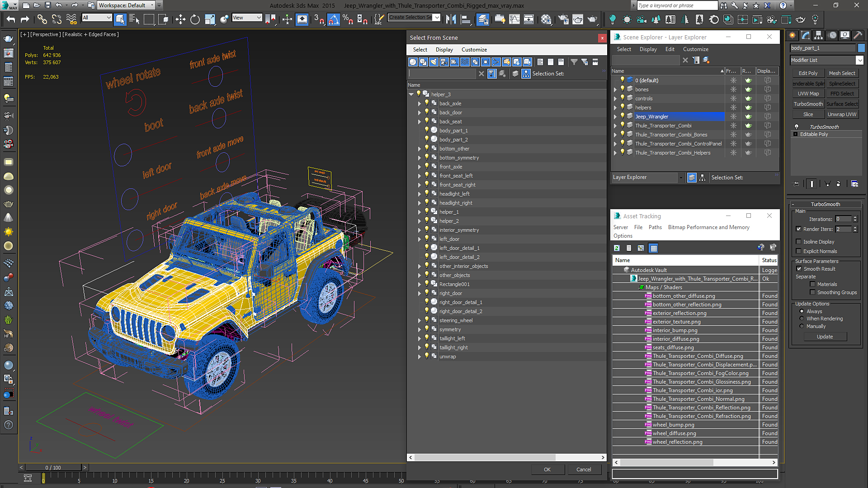This screenshot has width=868, height=488.
Task: Expand the back_axle tree node
Action: (419, 103)
